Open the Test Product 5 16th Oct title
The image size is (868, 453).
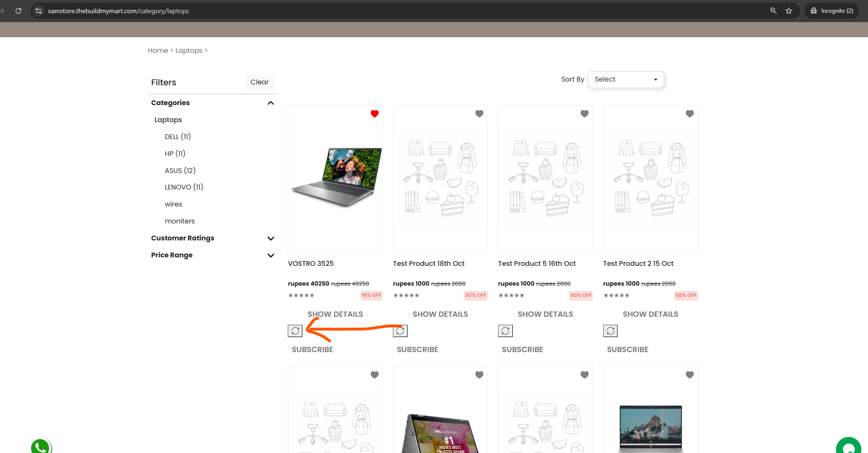pos(537,264)
